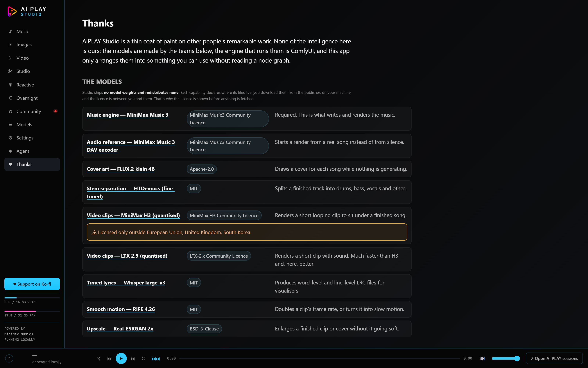Screen dimensions: 588x368
Task: Switch to the Community section
Action: pyautogui.click(x=32, y=111)
